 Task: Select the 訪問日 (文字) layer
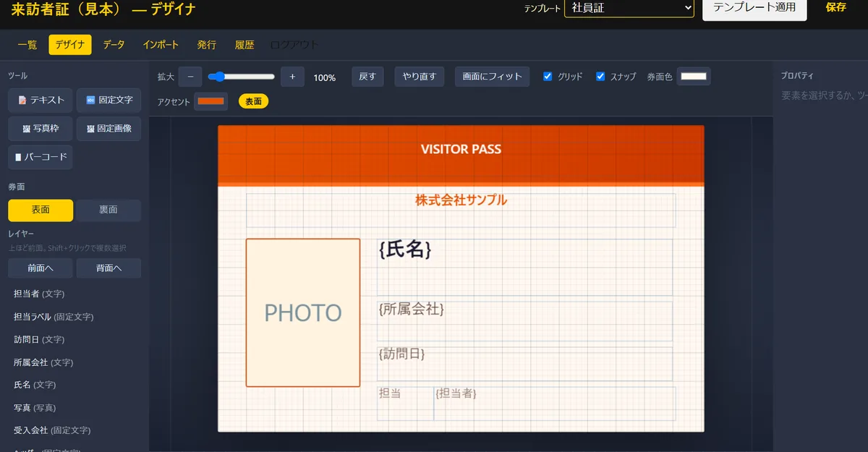[x=75, y=339]
